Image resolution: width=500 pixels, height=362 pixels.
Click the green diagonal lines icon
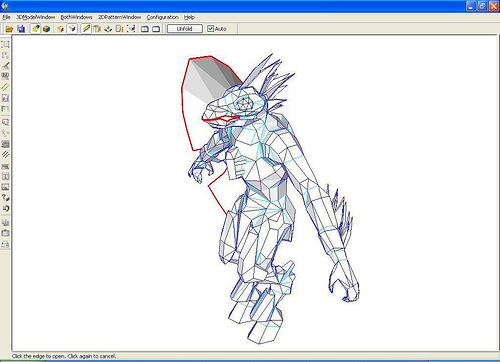point(5,87)
